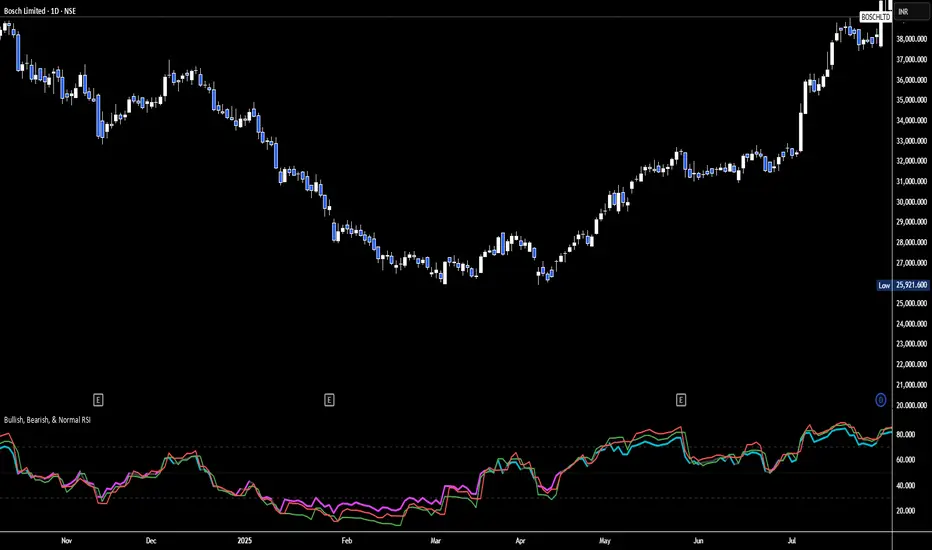Click the 25,000.000 price axis label
The image size is (932, 550).
point(912,303)
